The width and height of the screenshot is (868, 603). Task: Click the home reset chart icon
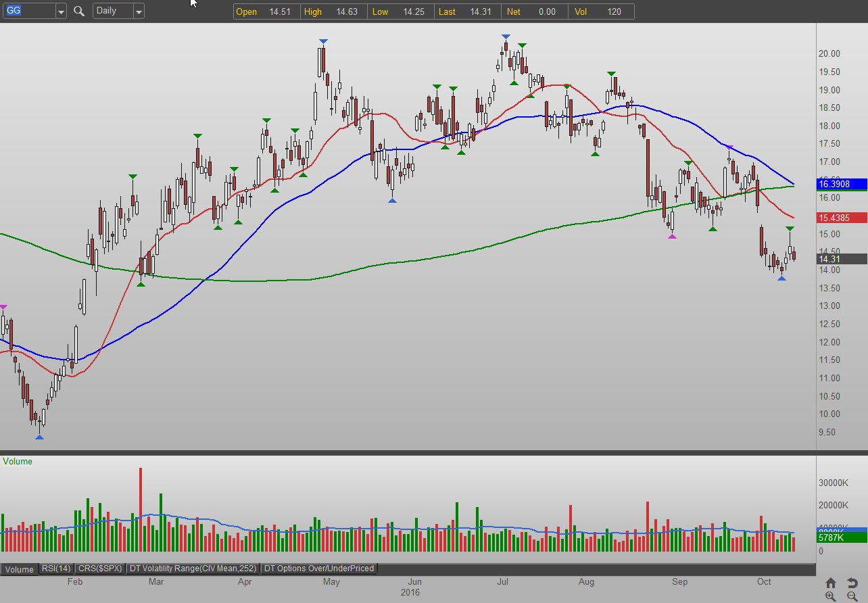[x=831, y=583]
